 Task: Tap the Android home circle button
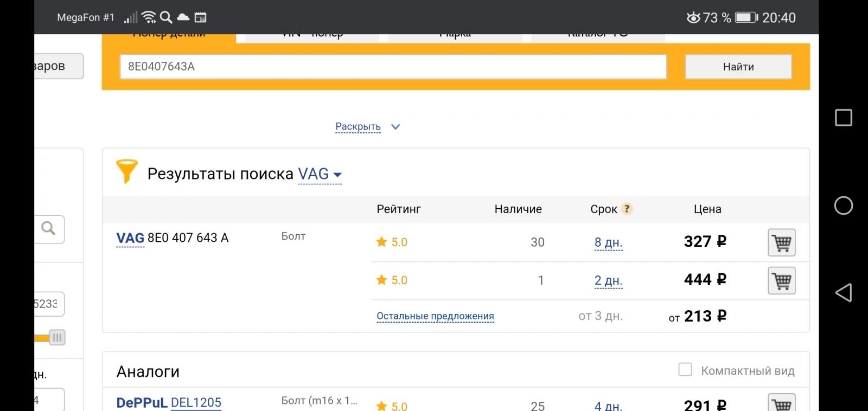843,206
